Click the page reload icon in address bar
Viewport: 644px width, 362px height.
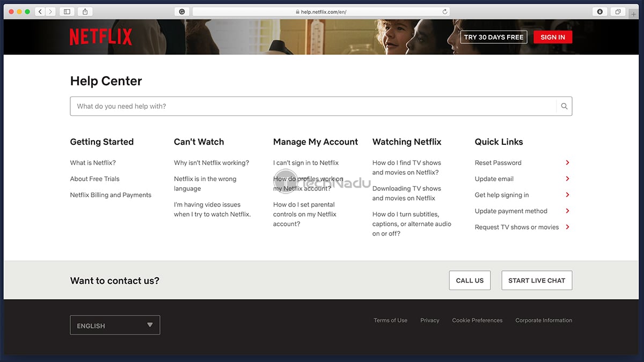coord(445,12)
